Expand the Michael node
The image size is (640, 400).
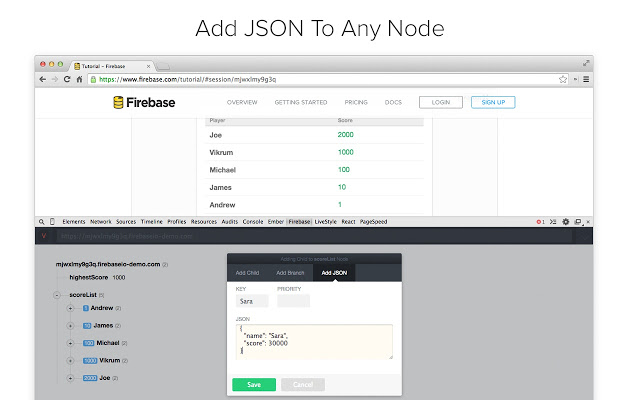click(x=70, y=344)
